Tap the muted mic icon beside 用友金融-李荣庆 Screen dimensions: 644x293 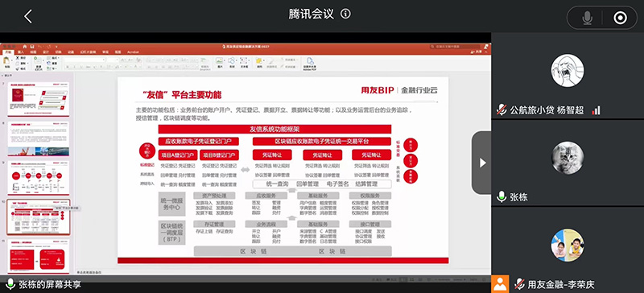click(519, 284)
